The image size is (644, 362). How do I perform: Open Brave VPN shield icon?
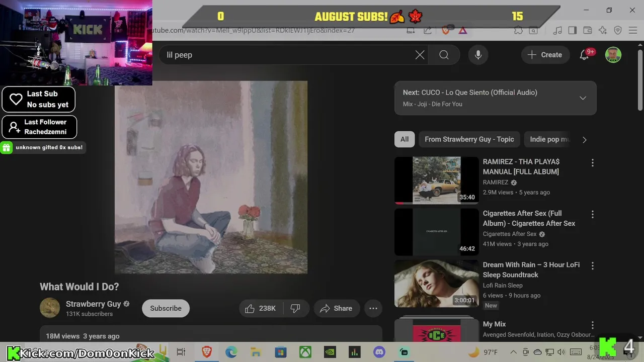[618, 30]
